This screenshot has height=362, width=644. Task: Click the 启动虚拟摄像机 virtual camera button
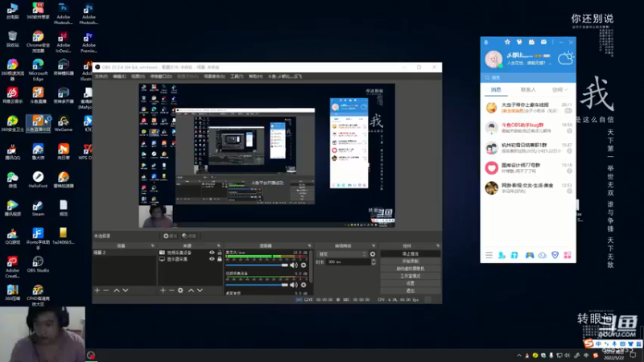(411, 269)
